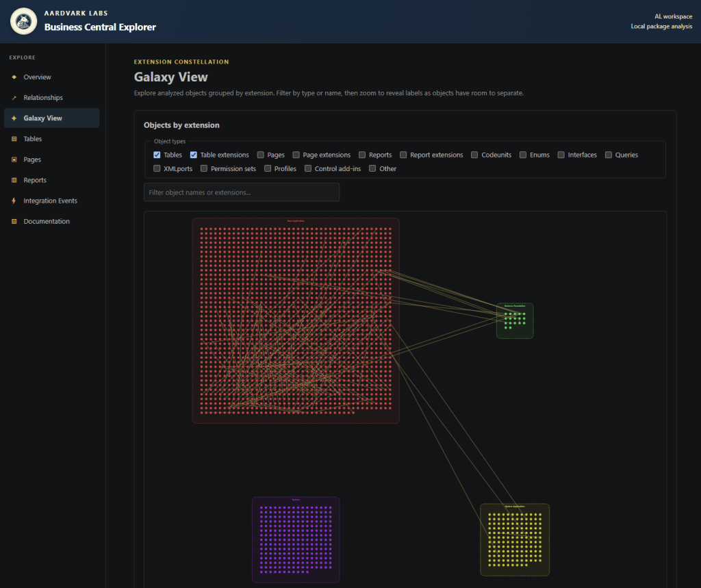701x588 pixels.
Task: Enable the Page extensions checkbox
Action: pos(296,155)
